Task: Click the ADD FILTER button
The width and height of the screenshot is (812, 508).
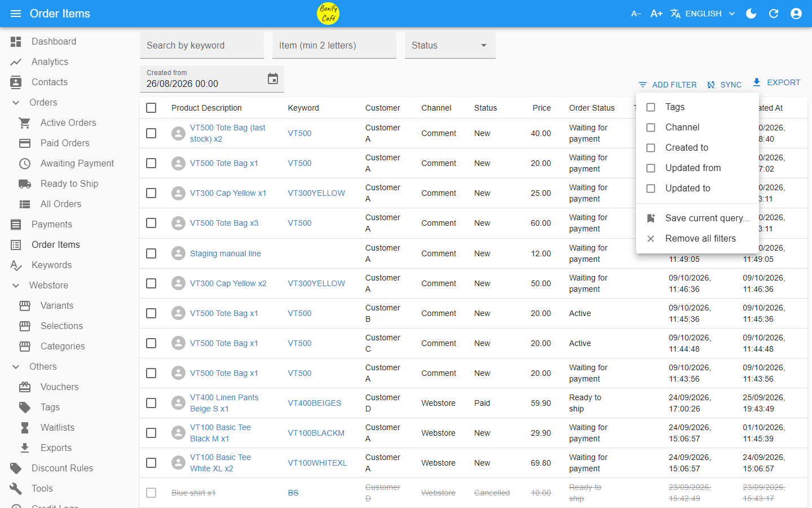Action: pyautogui.click(x=668, y=85)
